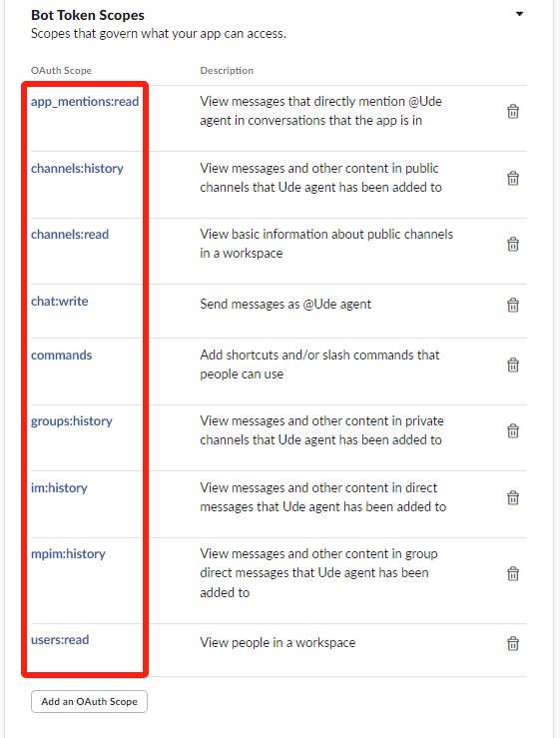Collapse the Bot Token Scopes section
This screenshot has width=560, height=738.
click(x=519, y=14)
